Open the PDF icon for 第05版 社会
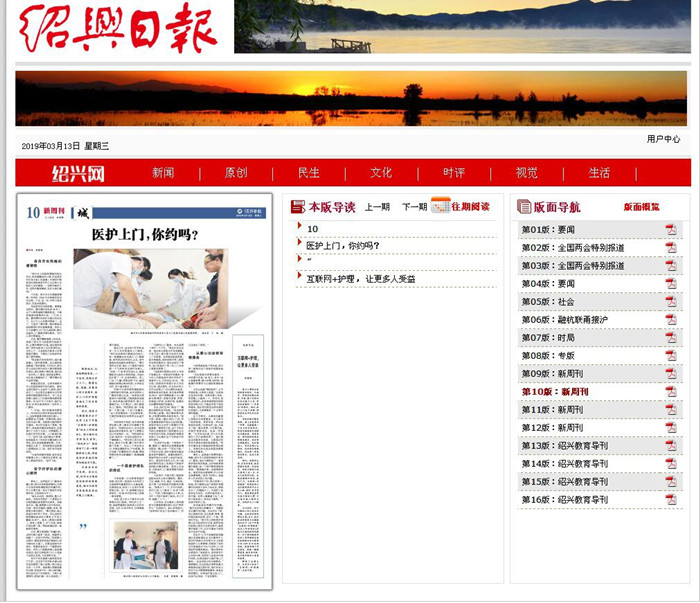Viewport: 700px width, 603px height. pos(671,302)
